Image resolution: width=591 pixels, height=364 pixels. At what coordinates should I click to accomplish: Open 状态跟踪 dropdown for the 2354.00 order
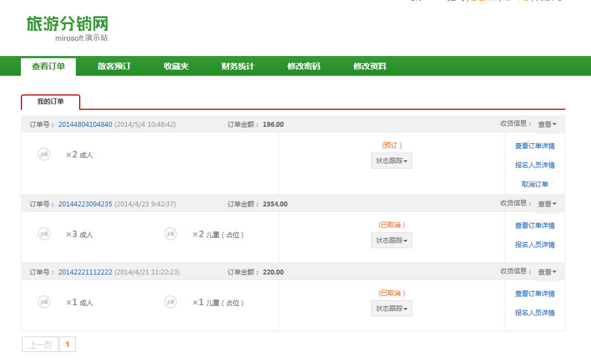click(391, 240)
